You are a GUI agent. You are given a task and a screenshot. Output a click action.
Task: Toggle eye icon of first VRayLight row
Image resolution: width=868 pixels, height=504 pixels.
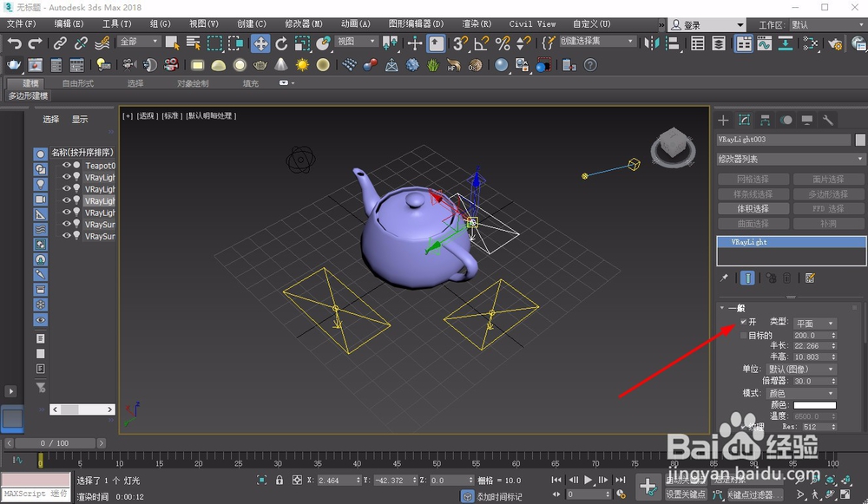coord(67,177)
